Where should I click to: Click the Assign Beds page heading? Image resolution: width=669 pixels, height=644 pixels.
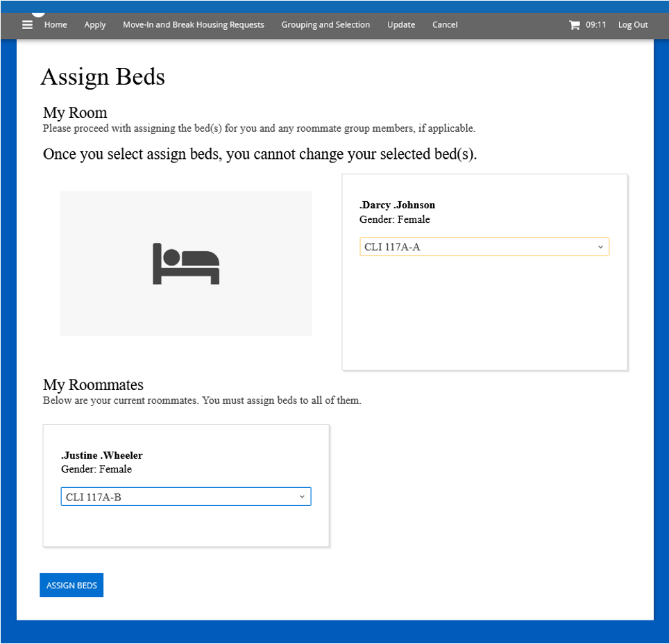pos(103,76)
